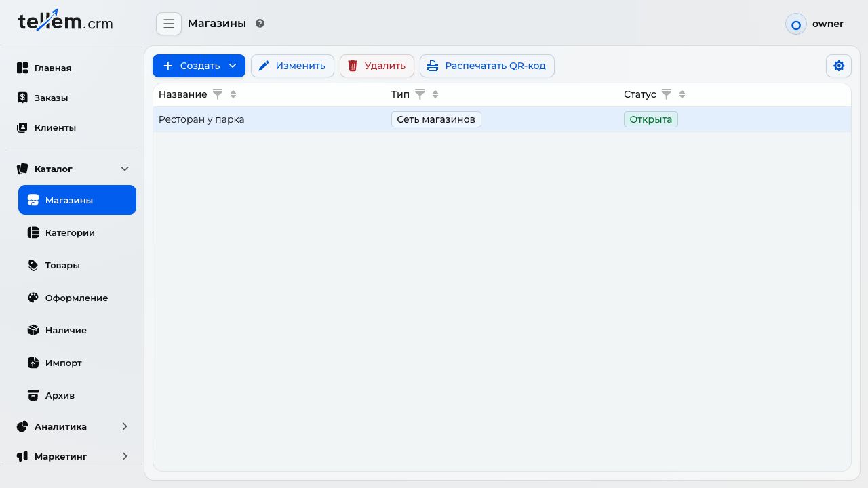868x488 pixels.
Task: Click the Удалить button
Action: pos(377,66)
